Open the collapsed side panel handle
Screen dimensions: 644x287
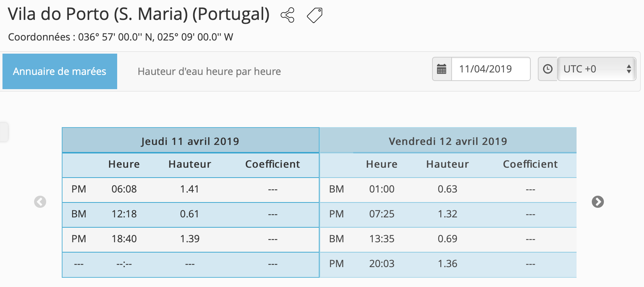(x=4, y=132)
